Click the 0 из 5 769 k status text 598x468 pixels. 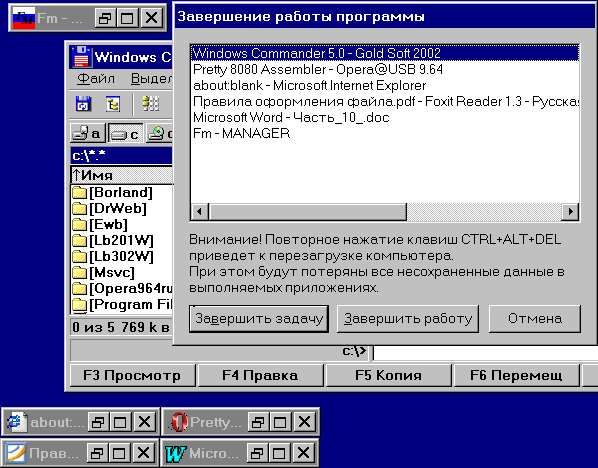coord(121,327)
